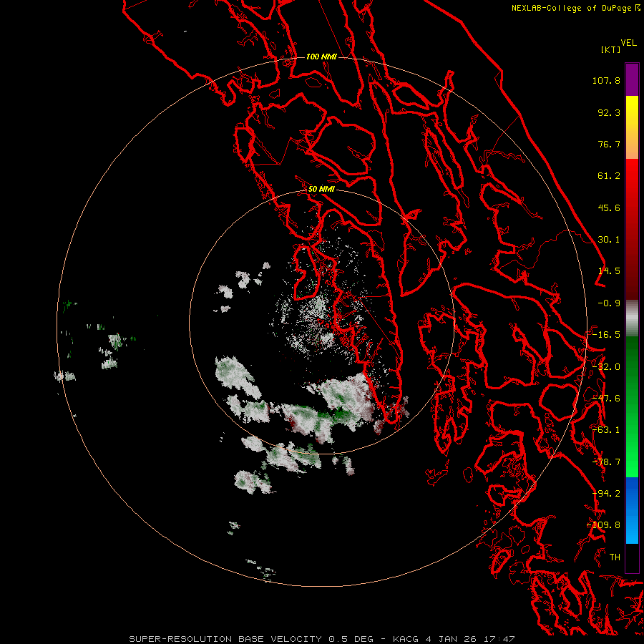Viewport: 644px width, 644px height.
Task: Click the -16.5 scale value
Action: pyautogui.click(x=606, y=335)
